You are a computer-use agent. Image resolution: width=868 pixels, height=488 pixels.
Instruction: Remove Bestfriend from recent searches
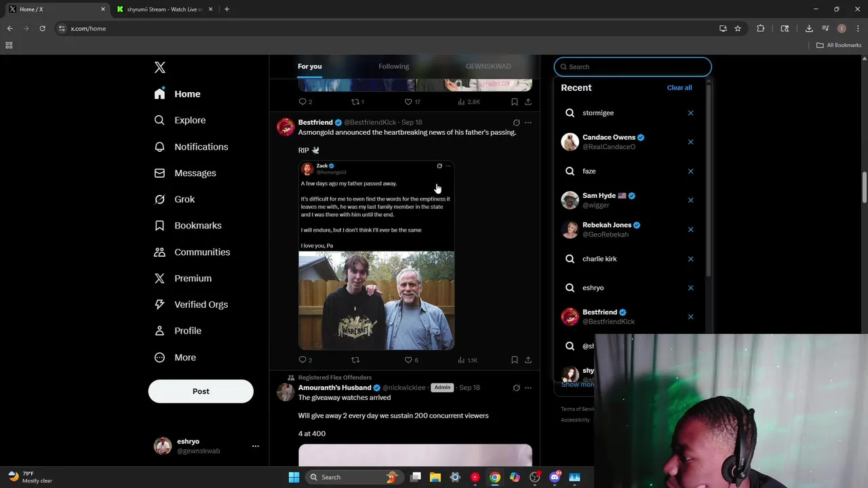(690, 317)
